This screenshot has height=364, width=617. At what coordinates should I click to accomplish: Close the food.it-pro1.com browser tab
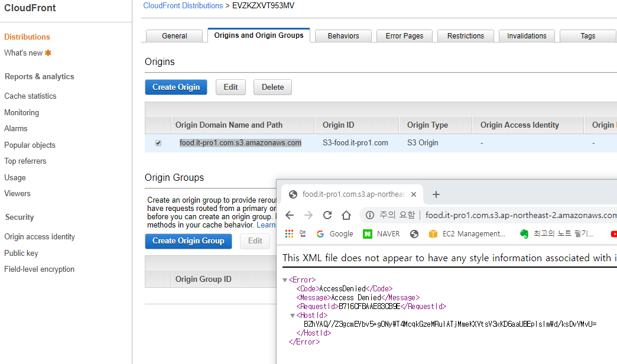[414, 194]
